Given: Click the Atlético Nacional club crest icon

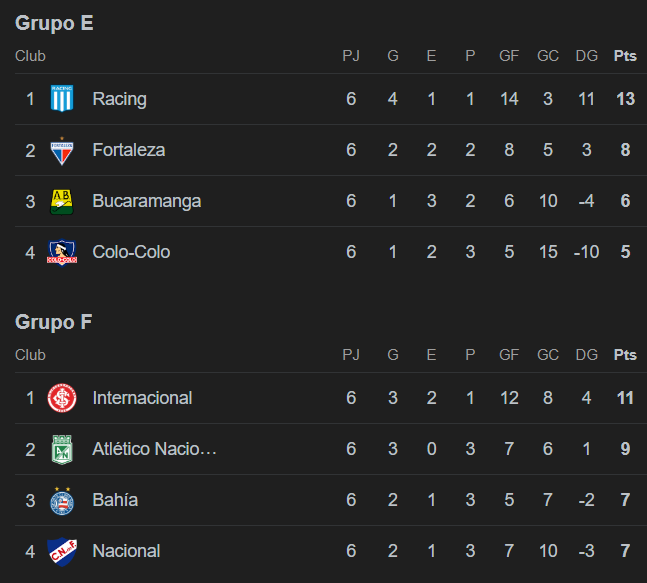Looking at the screenshot, I should coord(62,449).
